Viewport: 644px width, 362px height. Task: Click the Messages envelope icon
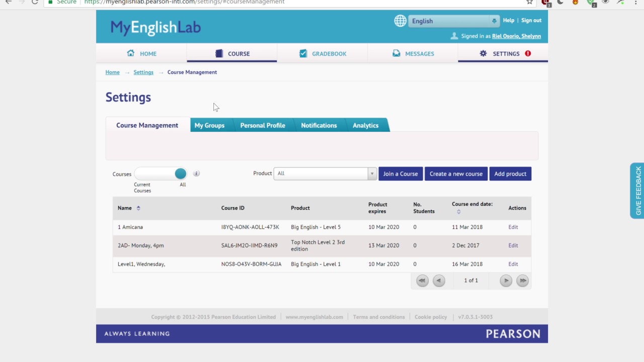click(x=396, y=53)
